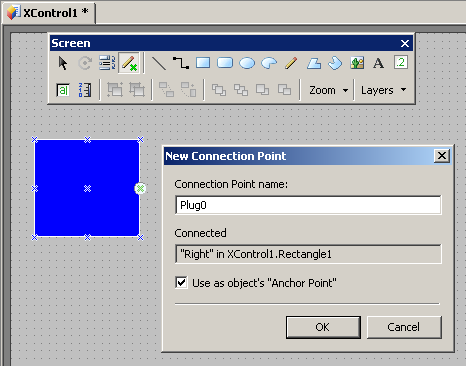Screen dimensions: 466x366
Task: Confirm the dialog with OK
Action: pos(323,327)
